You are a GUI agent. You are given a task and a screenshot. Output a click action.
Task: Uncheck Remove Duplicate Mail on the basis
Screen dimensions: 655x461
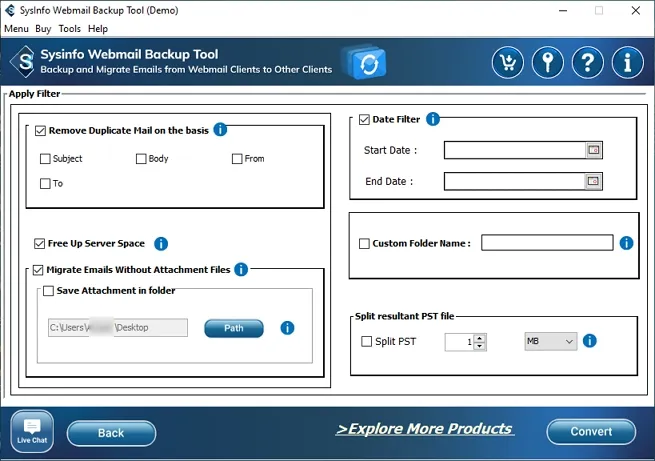tap(40, 131)
